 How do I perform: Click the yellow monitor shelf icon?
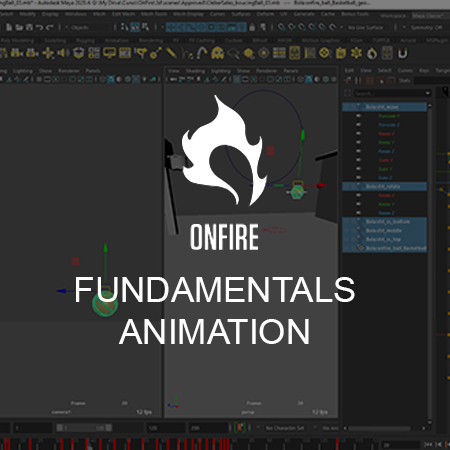pos(109,53)
